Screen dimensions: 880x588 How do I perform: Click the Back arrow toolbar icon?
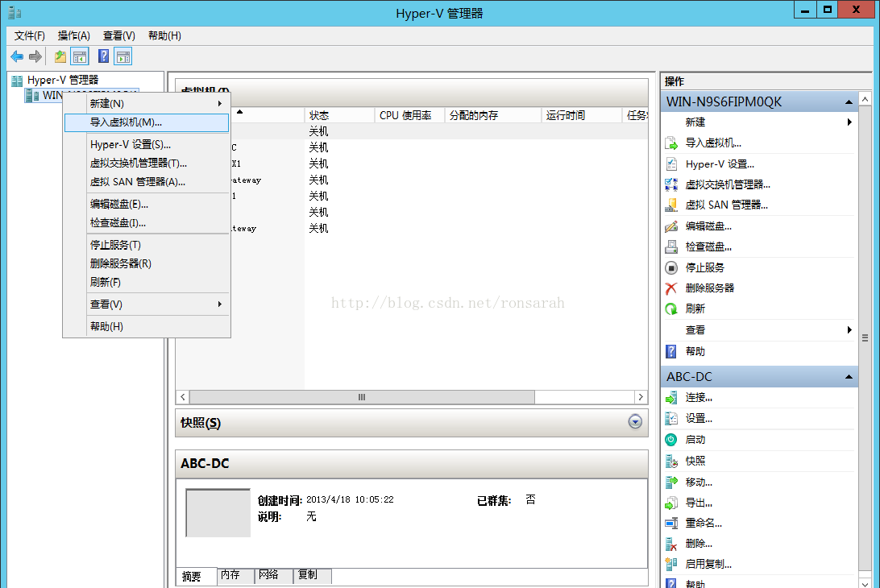17,56
